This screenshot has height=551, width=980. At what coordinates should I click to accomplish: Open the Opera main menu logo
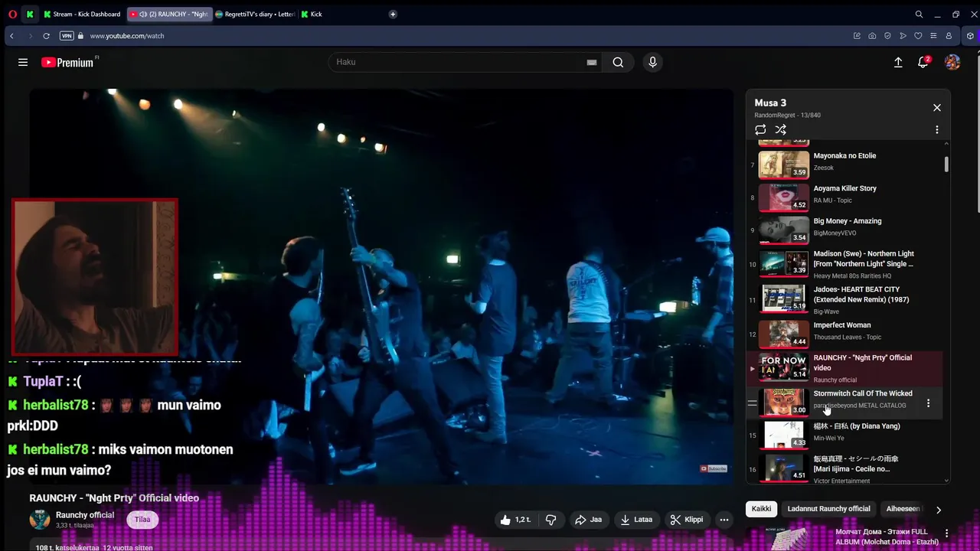click(12, 14)
